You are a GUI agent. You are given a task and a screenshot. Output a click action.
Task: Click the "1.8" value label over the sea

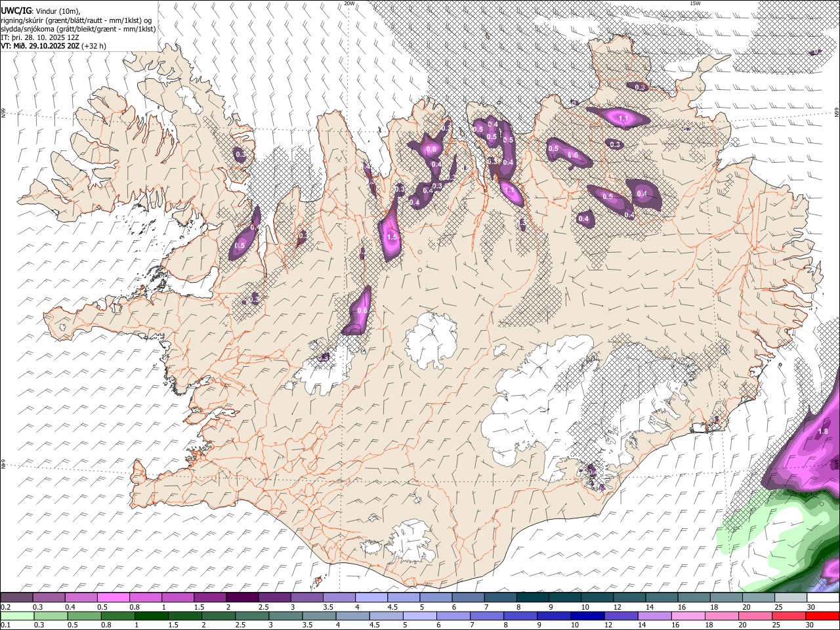pyautogui.click(x=823, y=431)
